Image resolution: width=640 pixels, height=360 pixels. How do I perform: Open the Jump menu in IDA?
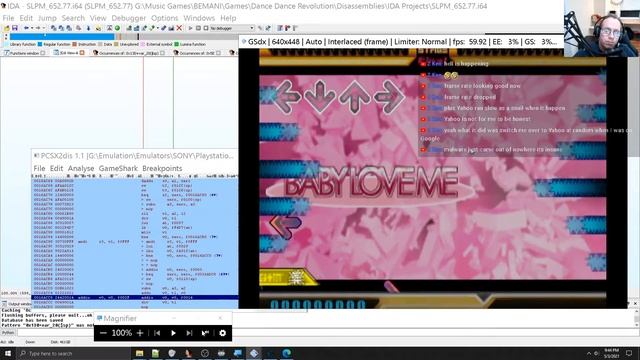pyautogui.click(x=47, y=18)
